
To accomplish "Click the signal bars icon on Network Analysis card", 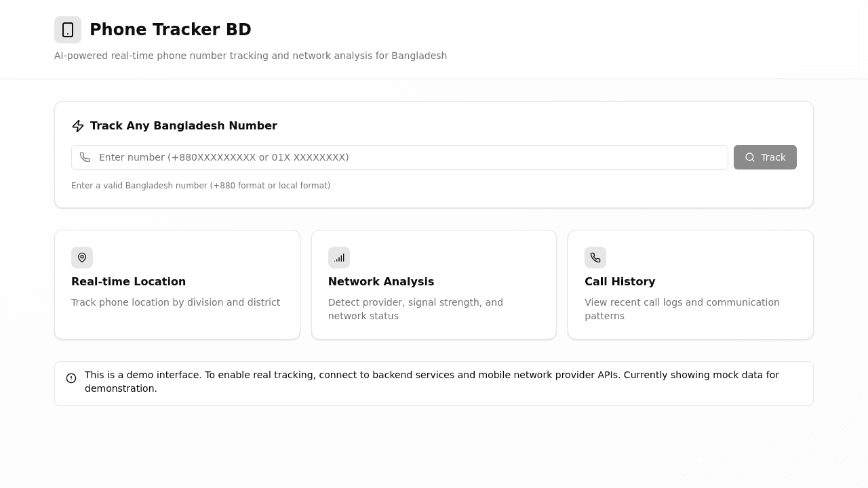I will (339, 258).
